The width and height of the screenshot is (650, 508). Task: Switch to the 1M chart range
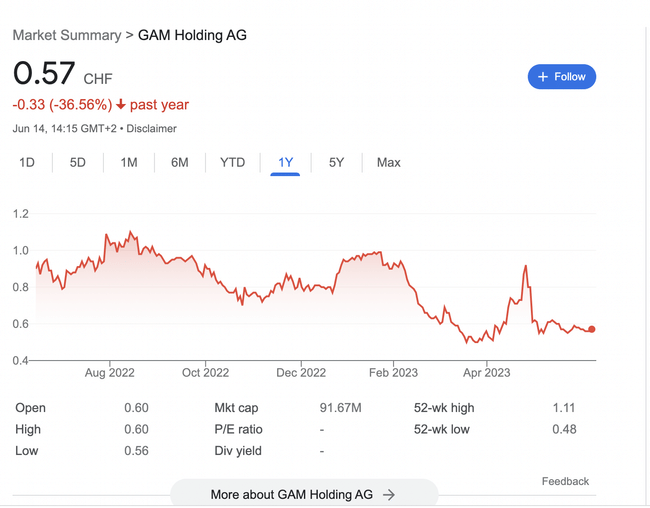click(128, 162)
